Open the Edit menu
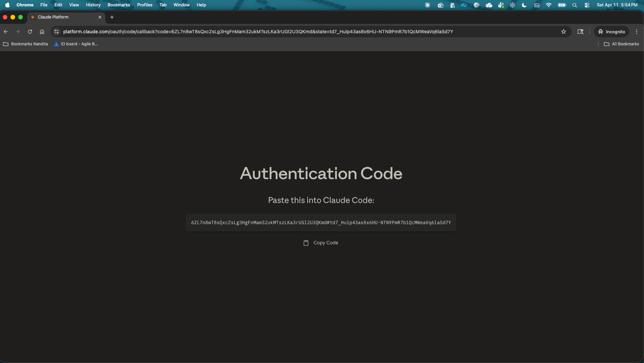 (58, 5)
